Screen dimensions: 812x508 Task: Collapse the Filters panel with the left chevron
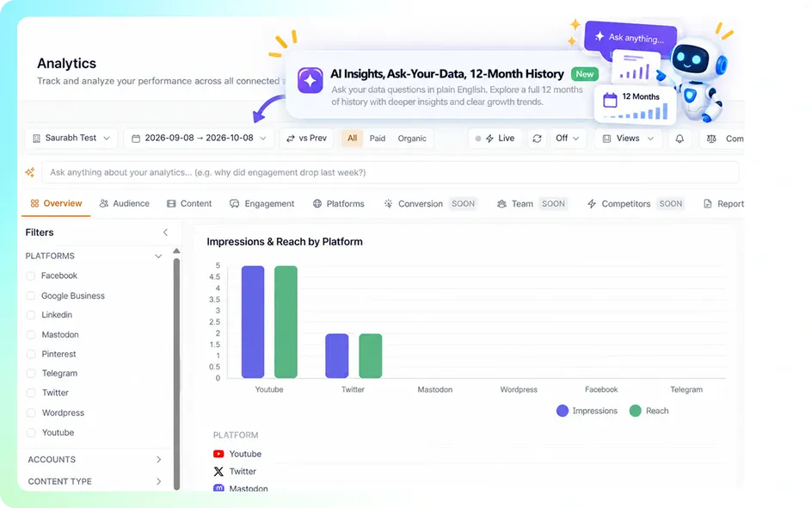(165, 232)
